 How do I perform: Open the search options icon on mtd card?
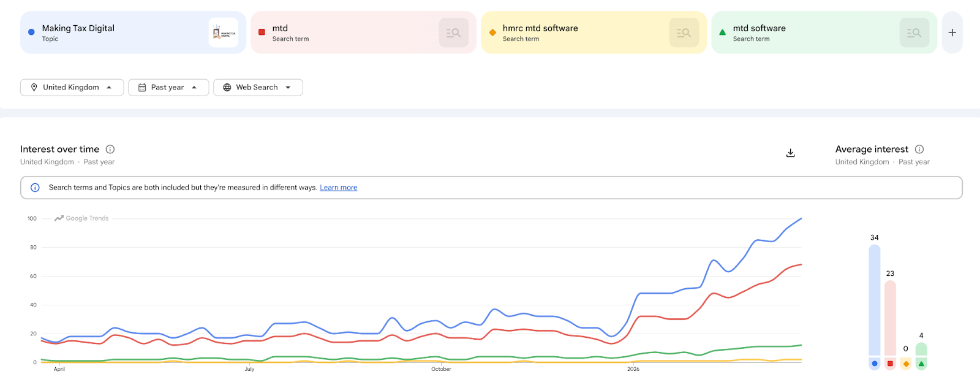tap(454, 32)
